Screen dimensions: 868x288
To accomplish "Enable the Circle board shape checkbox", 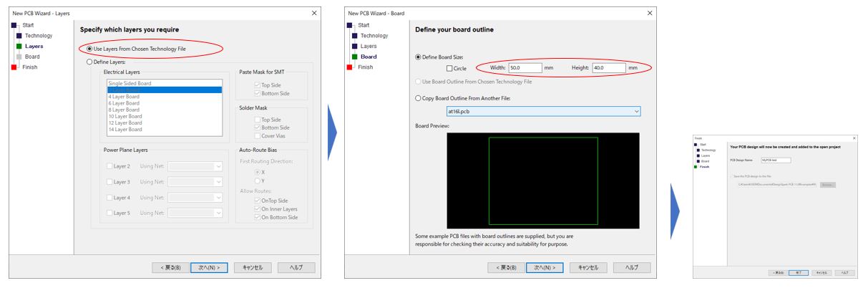I will (449, 68).
